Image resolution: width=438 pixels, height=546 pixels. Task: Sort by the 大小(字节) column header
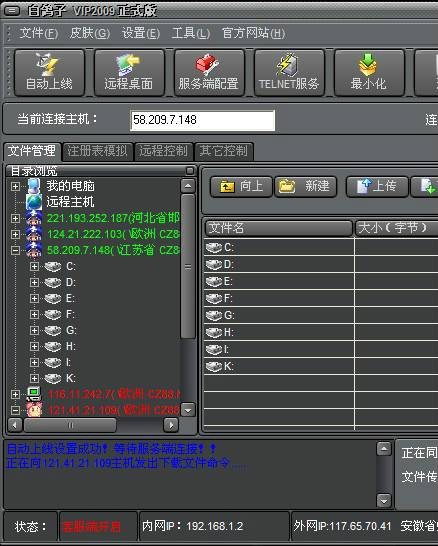pyautogui.click(x=397, y=228)
